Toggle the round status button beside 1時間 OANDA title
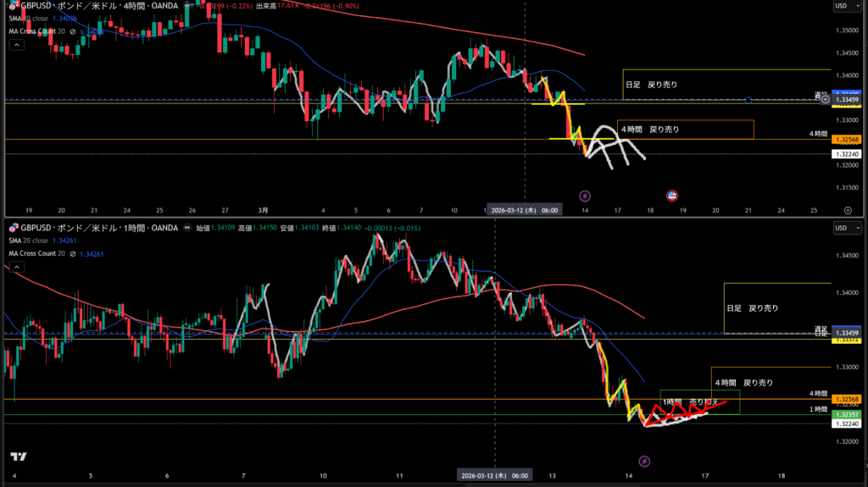868x487 pixels. point(187,228)
